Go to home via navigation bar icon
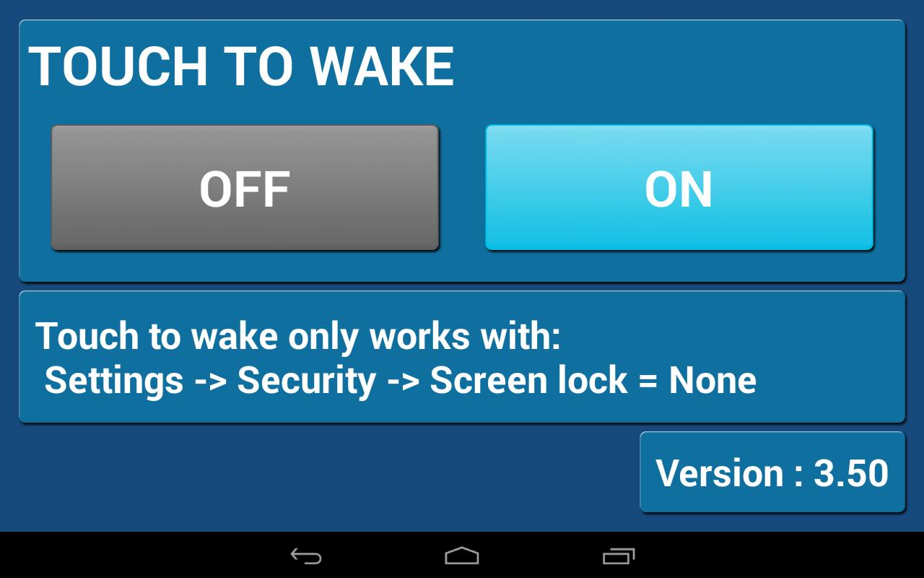The image size is (924, 578). (x=462, y=556)
